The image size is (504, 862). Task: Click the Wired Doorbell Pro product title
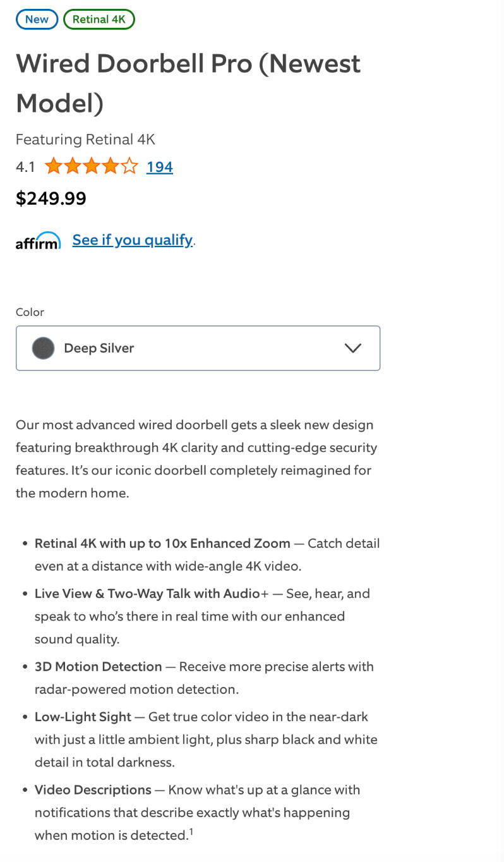point(188,83)
